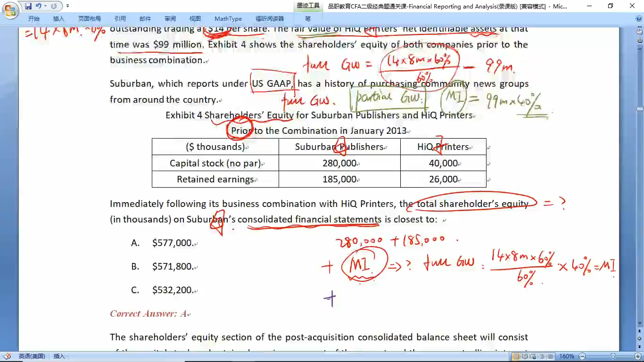The height and width of the screenshot is (362, 644).
Task: Open the 福昕阅读器 tab
Action: coord(270,19)
